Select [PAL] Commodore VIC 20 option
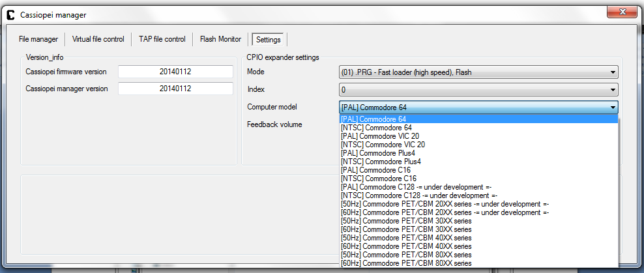This screenshot has height=273, width=644. (379, 136)
